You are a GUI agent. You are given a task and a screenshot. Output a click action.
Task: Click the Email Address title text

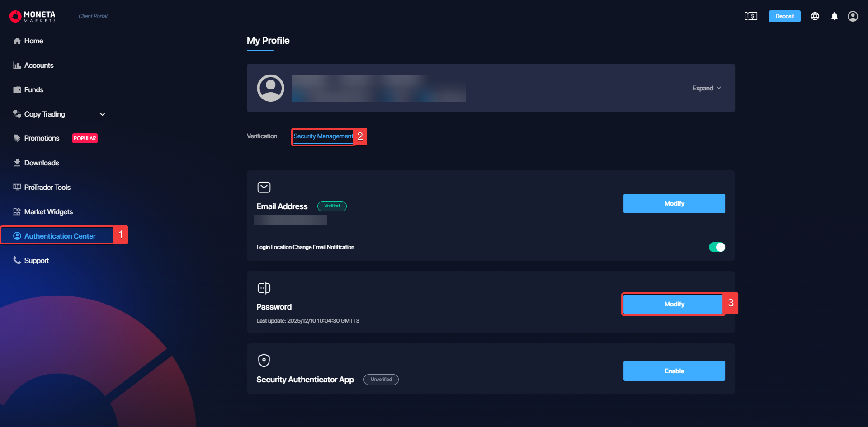point(282,206)
